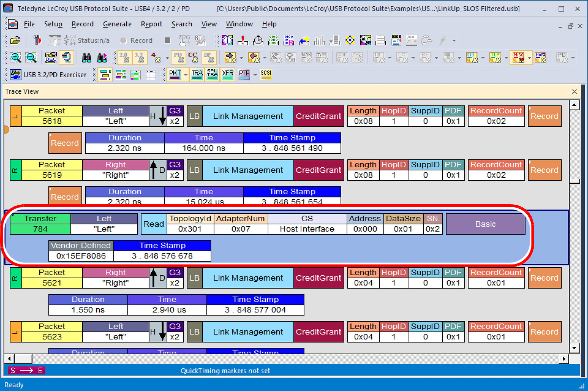The width and height of the screenshot is (588, 391).
Task: Click horizontal scrollbar right arrow
Action: pos(564,359)
